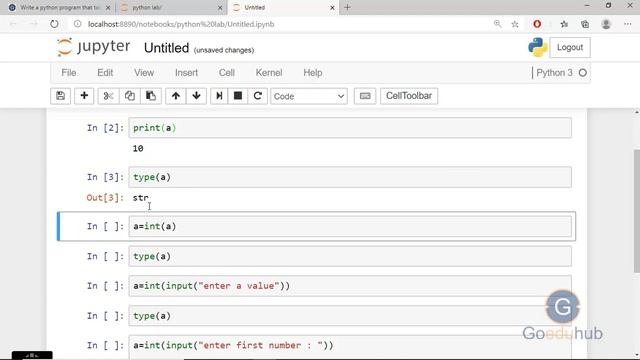
Task: Move selected cell down arrow
Action: click(x=196, y=96)
